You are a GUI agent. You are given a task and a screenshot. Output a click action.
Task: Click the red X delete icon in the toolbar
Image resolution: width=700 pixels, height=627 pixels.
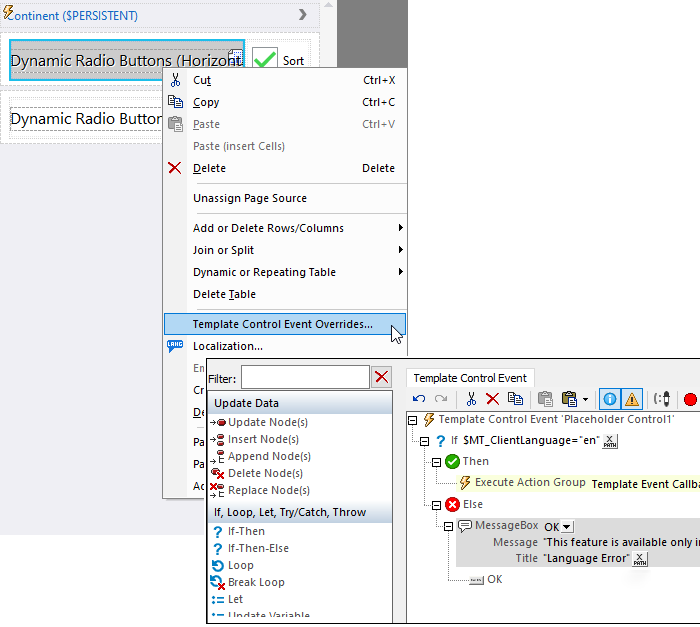[492, 399]
